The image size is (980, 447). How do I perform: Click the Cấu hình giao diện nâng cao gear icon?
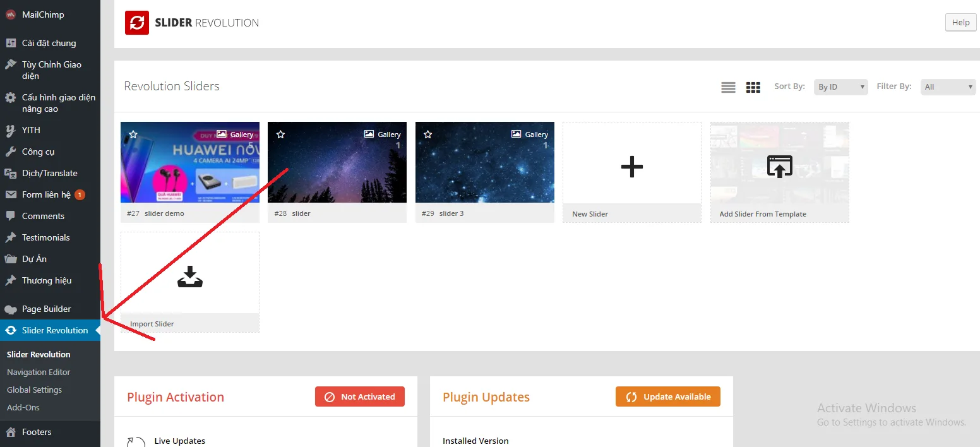coord(11,98)
